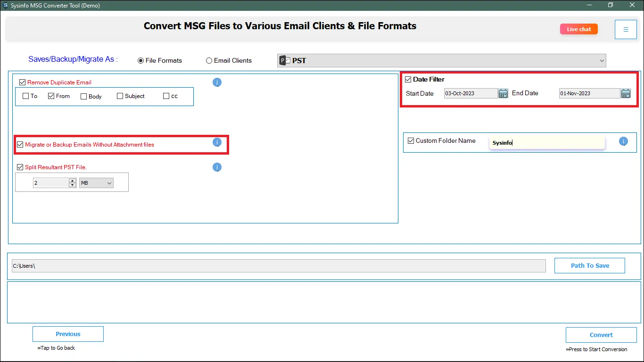
Task: Open the hamburger menu icon
Action: tap(626, 29)
